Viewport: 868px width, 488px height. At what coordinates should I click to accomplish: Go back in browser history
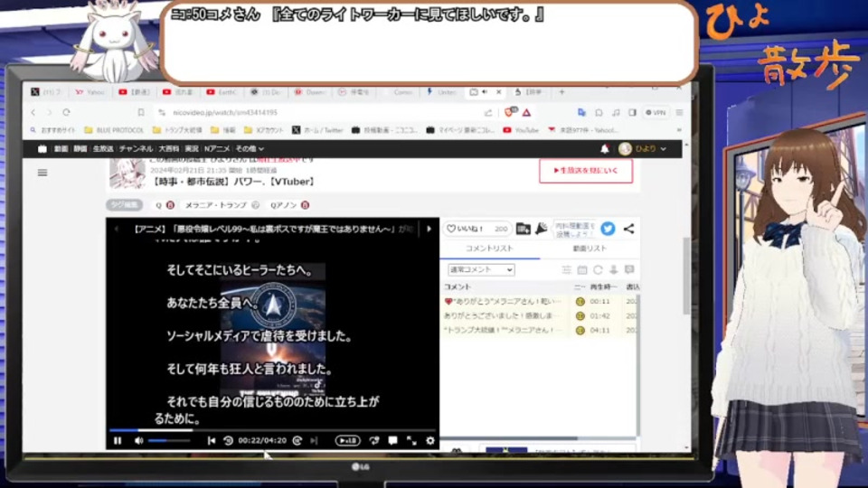click(33, 112)
